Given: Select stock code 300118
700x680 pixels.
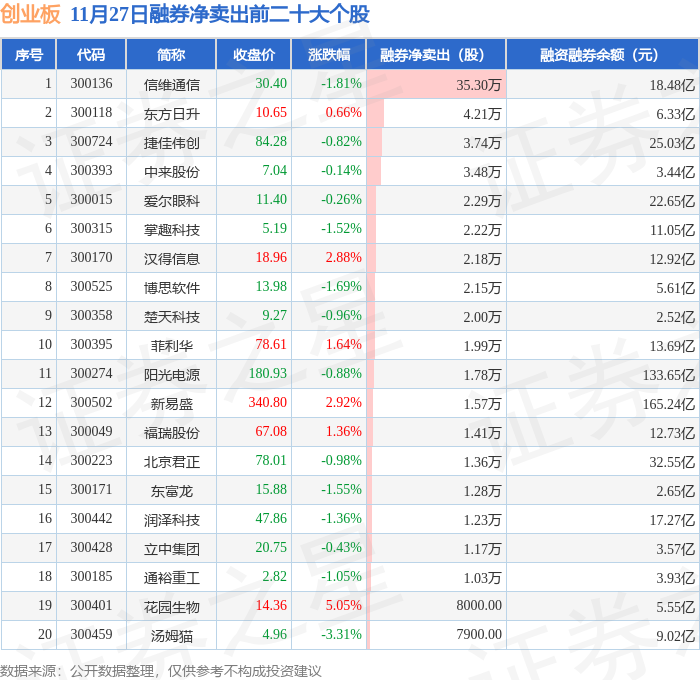Looking at the screenshot, I should [91, 113].
